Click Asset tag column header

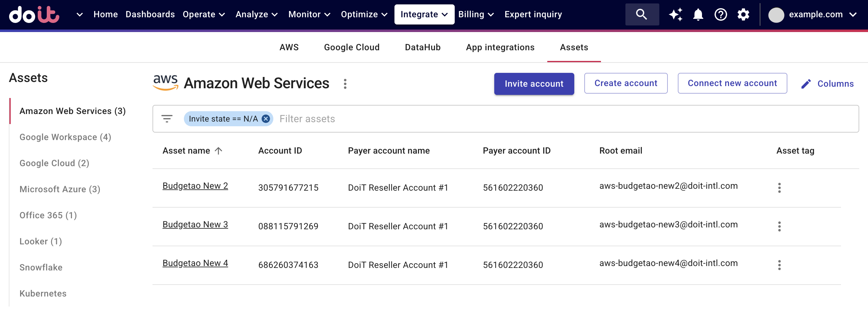795,151
